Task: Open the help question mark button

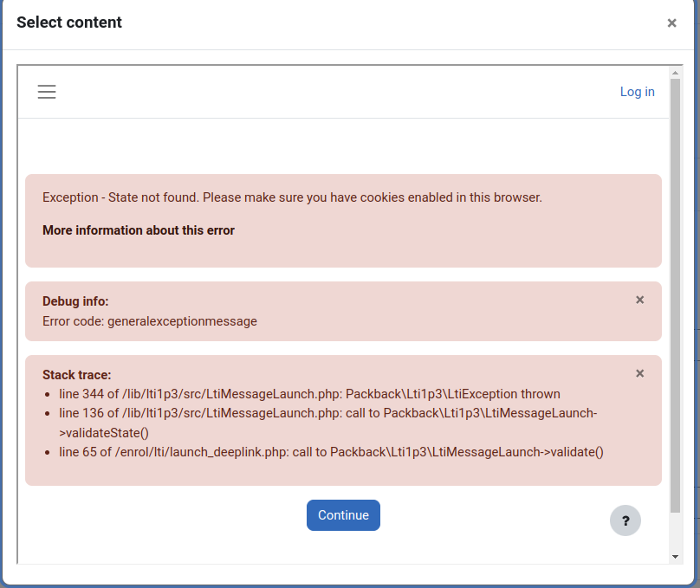Action: point(625,520)
